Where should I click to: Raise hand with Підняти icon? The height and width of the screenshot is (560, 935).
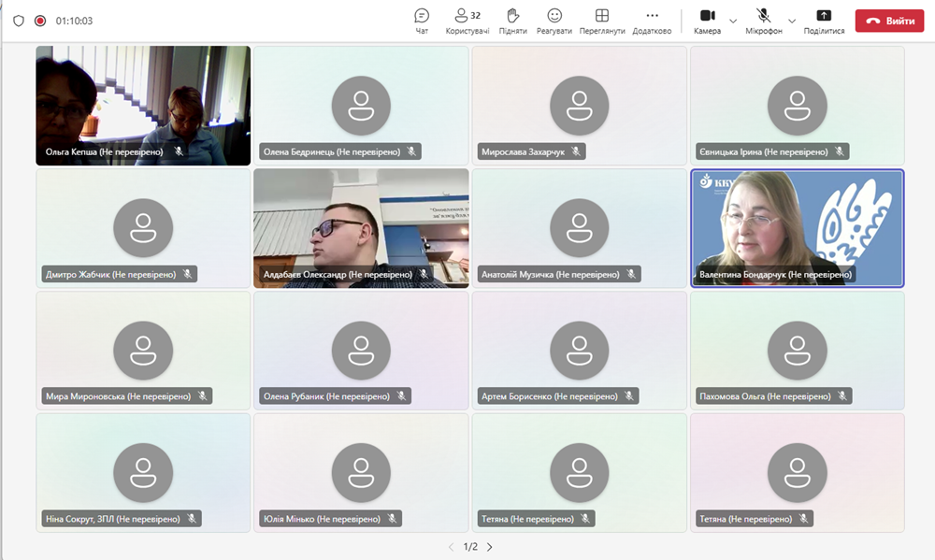coord(512,21)
